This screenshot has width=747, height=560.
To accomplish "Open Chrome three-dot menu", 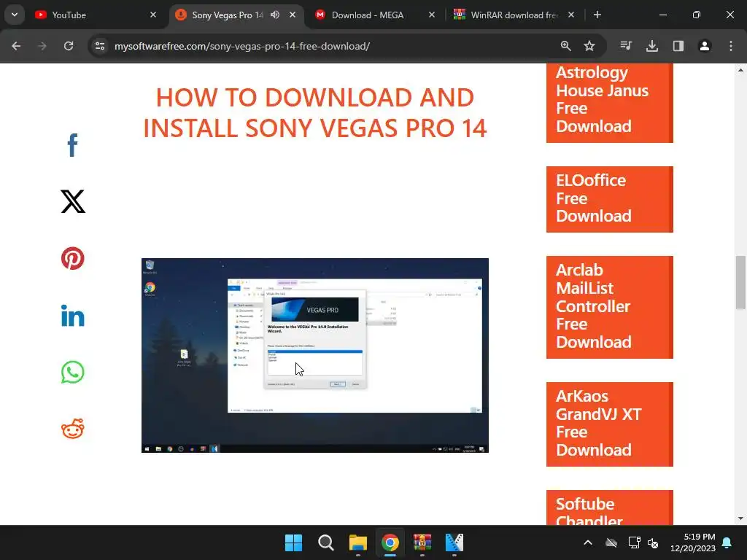I will click(731, 46).
